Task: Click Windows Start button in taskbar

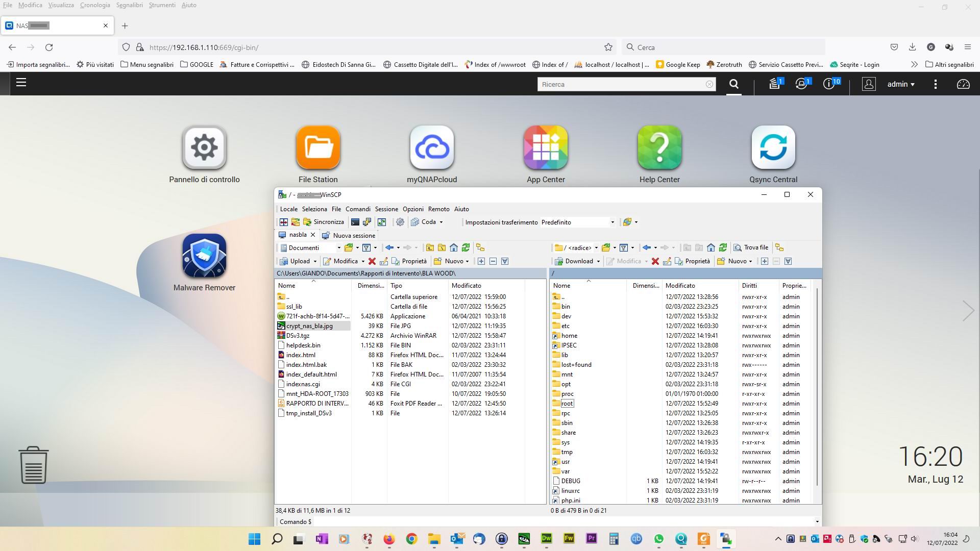Action: [x=254, y=539]
